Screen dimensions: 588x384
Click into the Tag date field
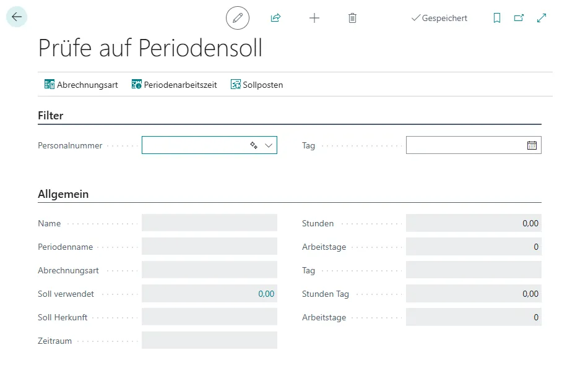pyautogui.click(x=464, y=145)
